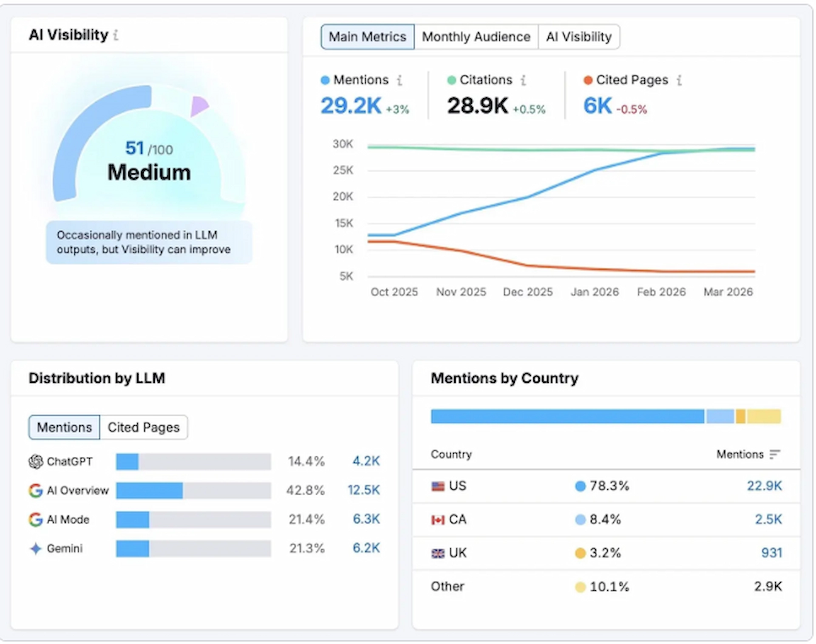816x644 pixels.
Task: Click the 78.3% US share value
Action: coord(609,486)
